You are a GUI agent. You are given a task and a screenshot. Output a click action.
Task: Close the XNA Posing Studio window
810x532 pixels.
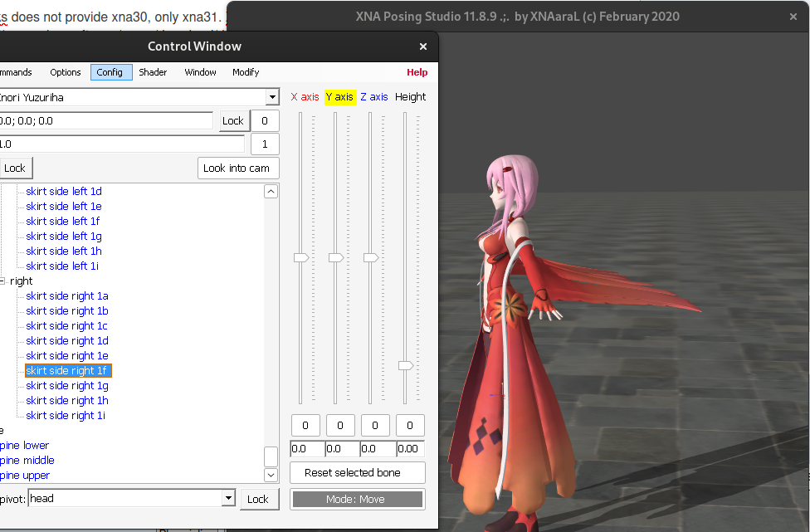[x=793, y=17]
